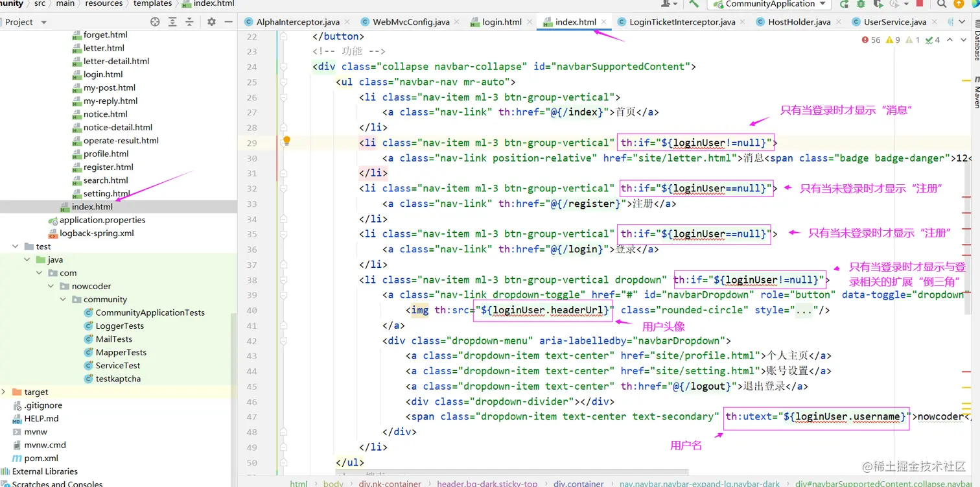Screen dimensions: 980x487
Task: Click the intention lightbulb on line 29
Action: click(x=286, y=141)
